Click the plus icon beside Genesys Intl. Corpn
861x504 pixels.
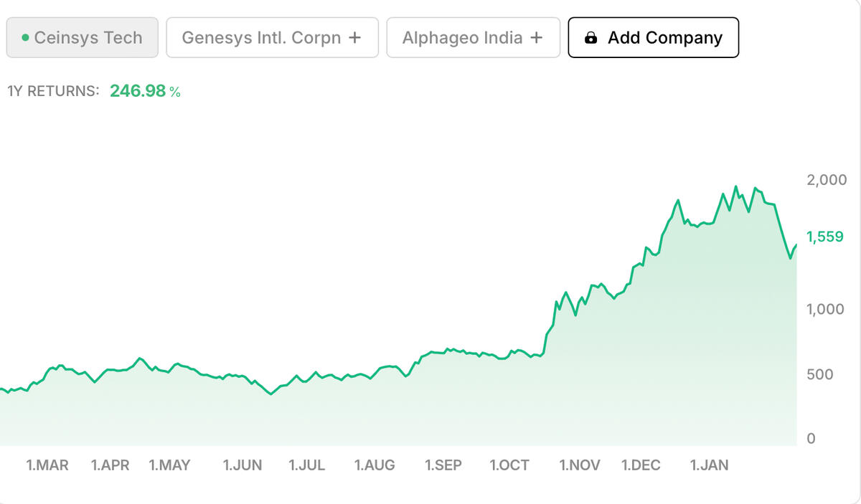point(354,38)
